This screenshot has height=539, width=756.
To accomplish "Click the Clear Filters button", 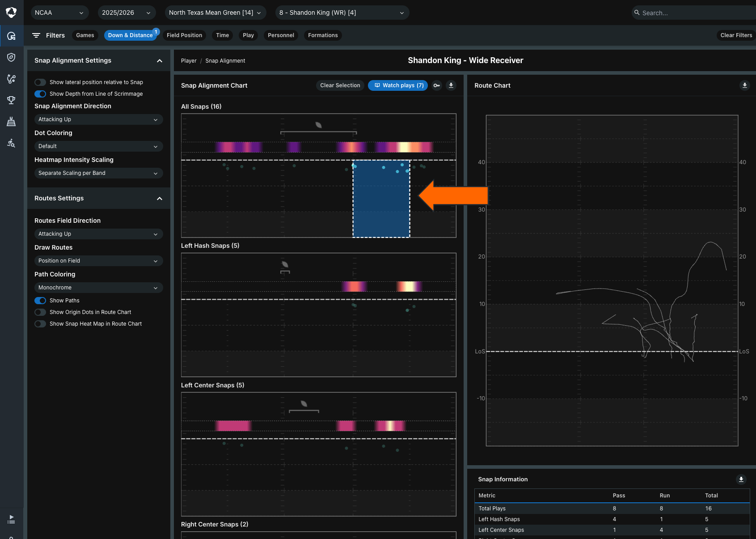I will pyautogui.click(x=736, y=35).
